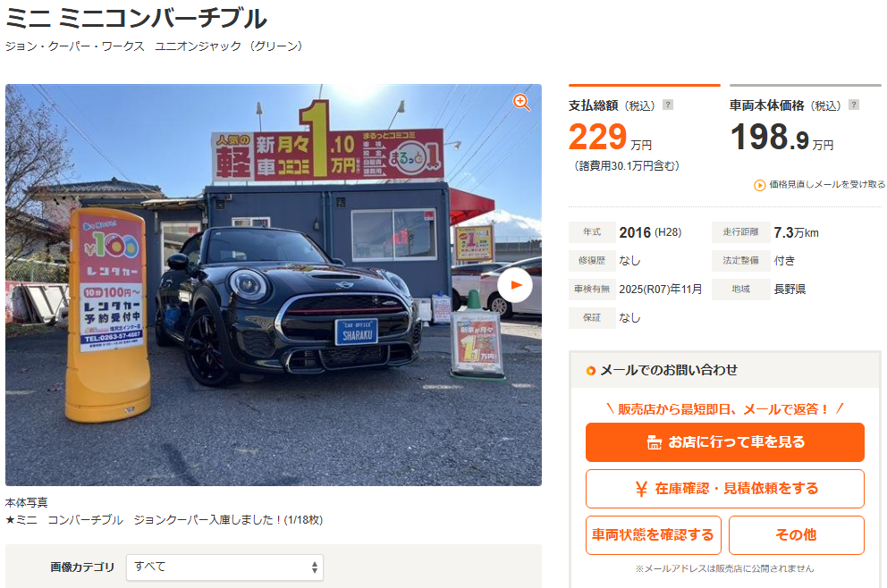
Task: Click the dropdown arrows of the image category select
Action: tap(315, 567)
